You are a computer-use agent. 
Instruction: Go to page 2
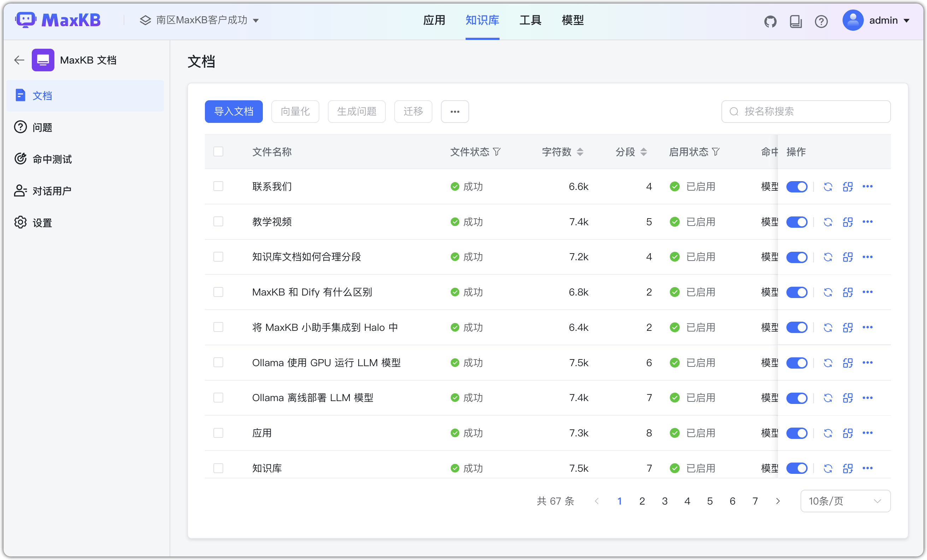(642, 501)
